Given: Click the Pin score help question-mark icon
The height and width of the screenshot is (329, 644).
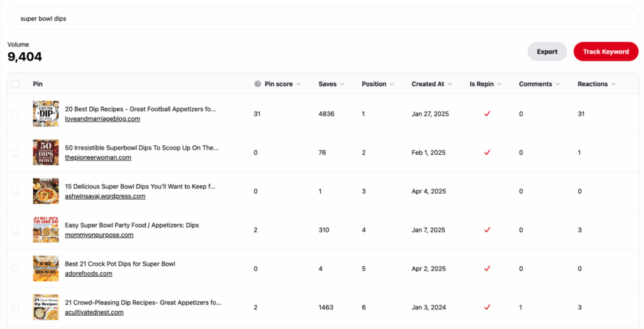Looking at the screenshot, I should click(x=257, y=84).
